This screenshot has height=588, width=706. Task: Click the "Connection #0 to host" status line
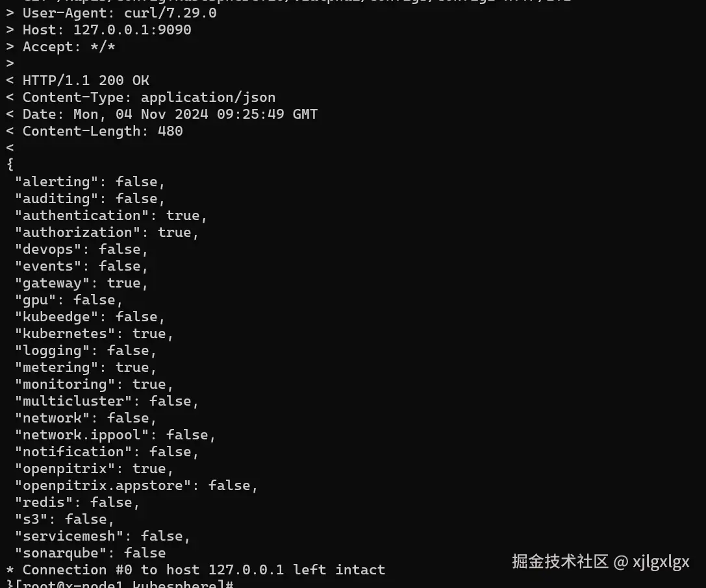(196, 570)
